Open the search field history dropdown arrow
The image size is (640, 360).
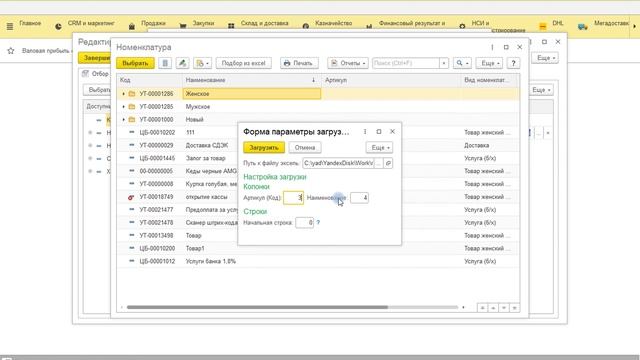(x=444, y=63)
